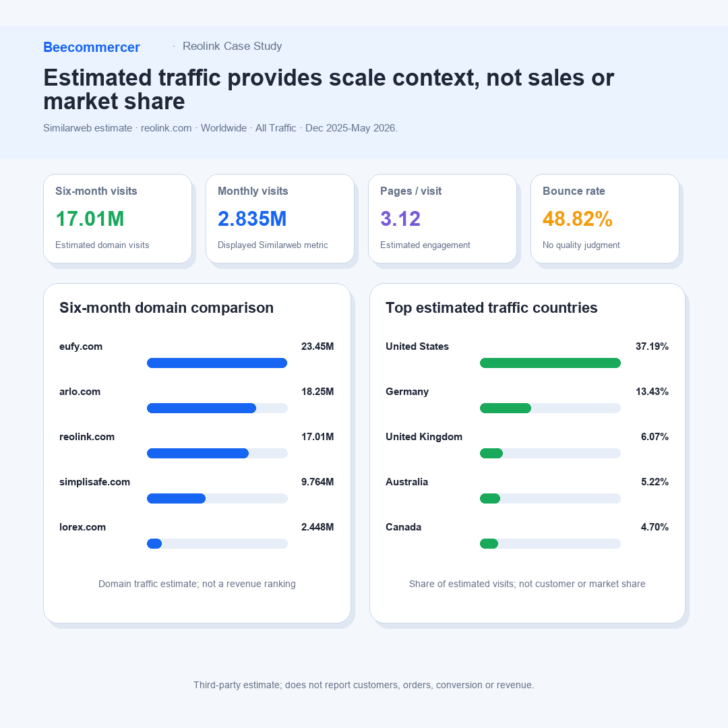Click the reolink.com row label
728x728 pixels.
coord(87,436)
